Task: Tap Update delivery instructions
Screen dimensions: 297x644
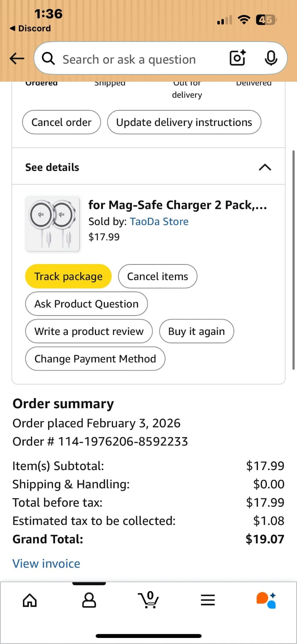Action: tap(184, 122)
